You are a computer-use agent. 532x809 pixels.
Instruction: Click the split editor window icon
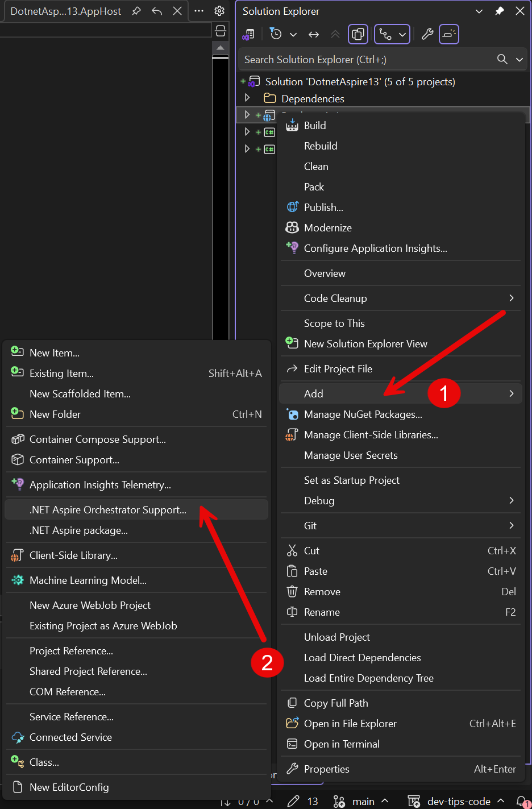coord(221,31)
